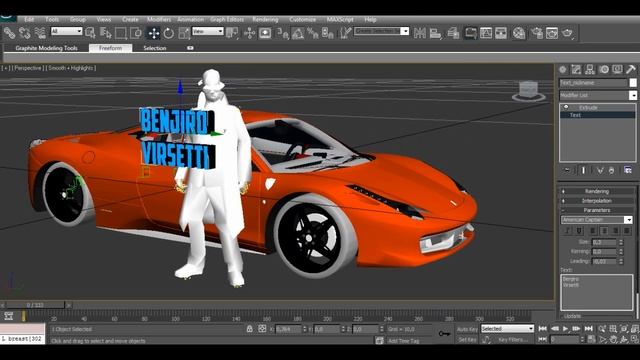
Task: Open the selection filter 'All' dropdown
Action: click(67, 31)
